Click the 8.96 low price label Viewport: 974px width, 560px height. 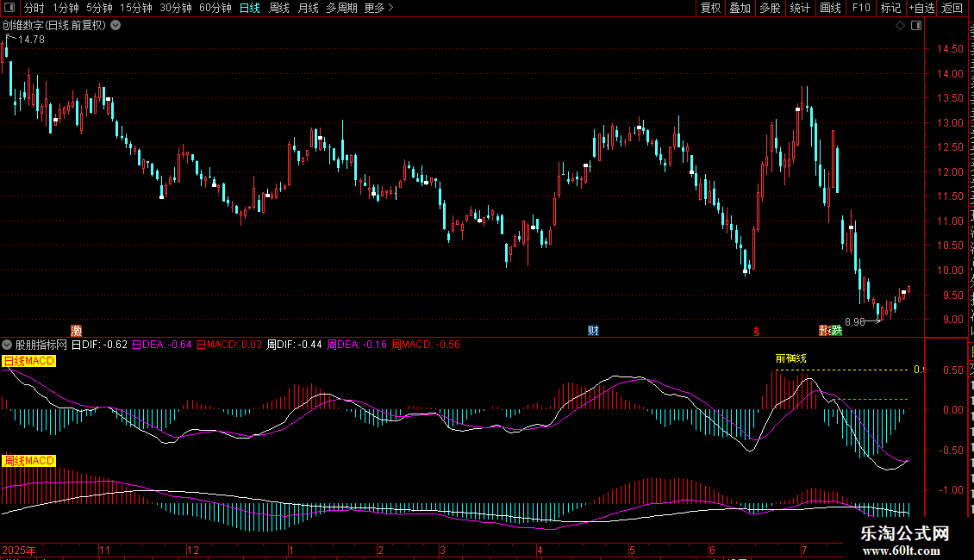pyautogui.click(x=855, y=321)
